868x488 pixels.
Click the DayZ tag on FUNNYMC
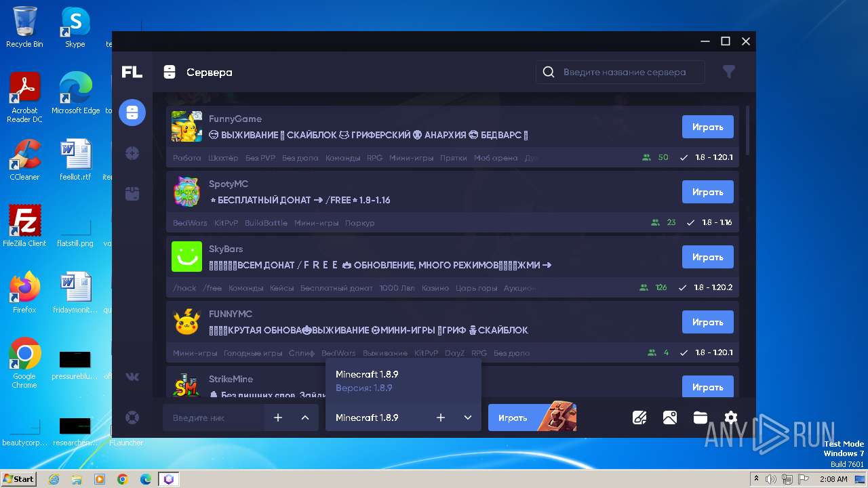[x=454, y=353]
